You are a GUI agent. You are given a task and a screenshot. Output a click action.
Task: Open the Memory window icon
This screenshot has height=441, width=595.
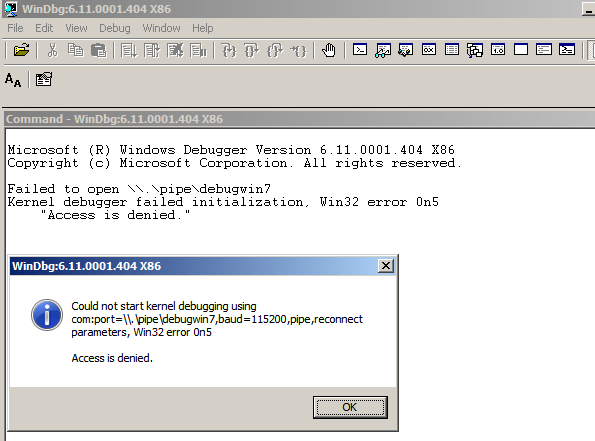pyautogui.click(x=452, y=50)
